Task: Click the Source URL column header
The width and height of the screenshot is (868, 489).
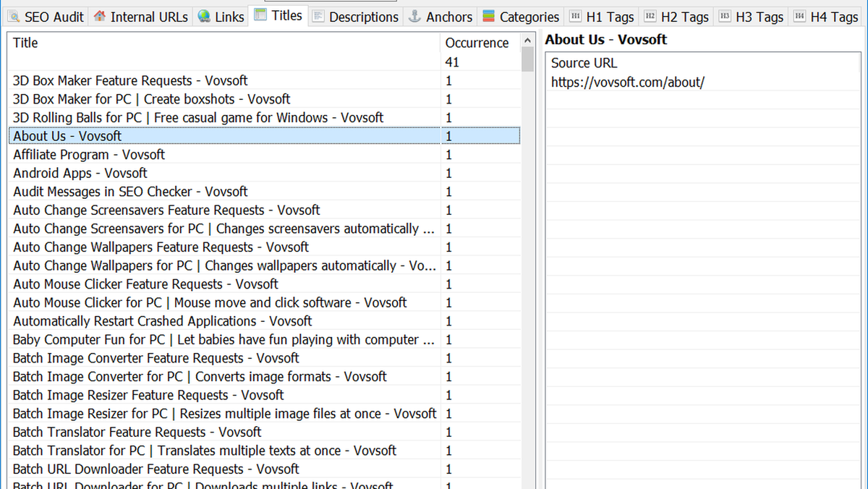Action: coord(702,63)
